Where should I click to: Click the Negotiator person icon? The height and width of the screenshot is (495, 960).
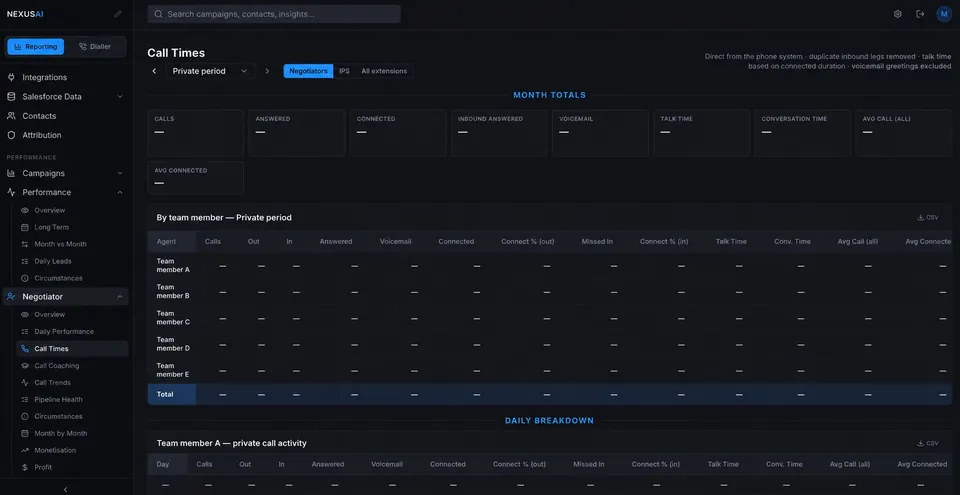(x=11, y=297)
